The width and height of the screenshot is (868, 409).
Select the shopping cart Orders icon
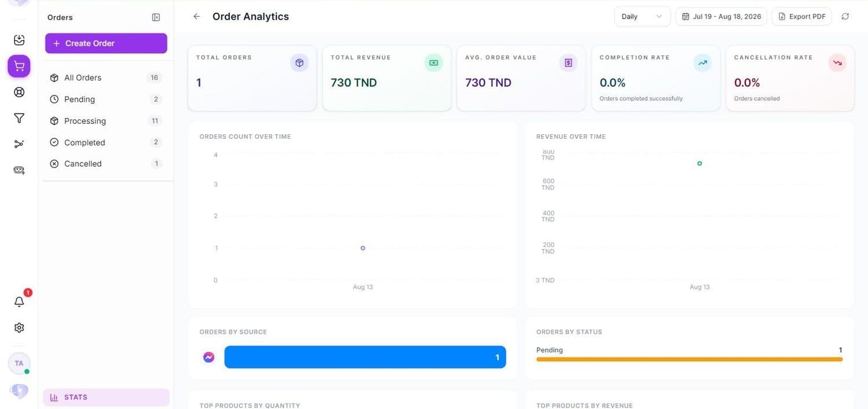point(19,67)
